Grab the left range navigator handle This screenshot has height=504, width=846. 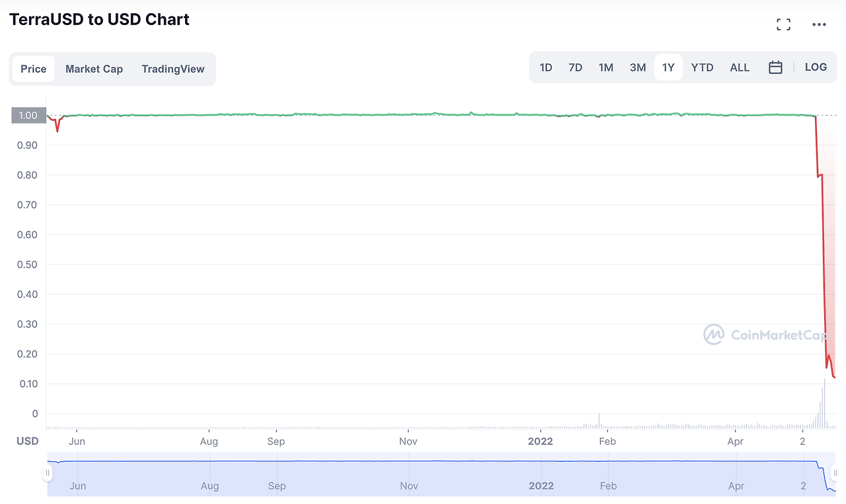48,473
